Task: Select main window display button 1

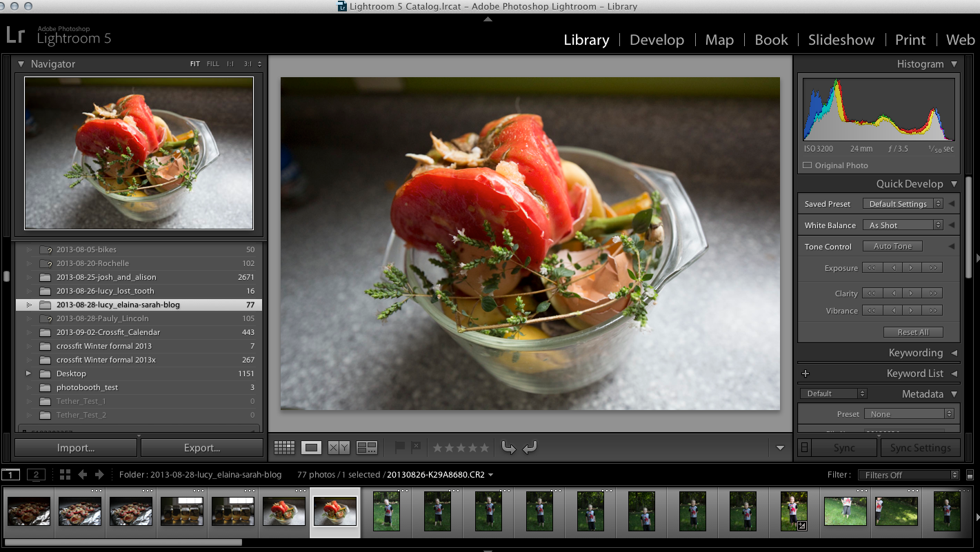Action: pyautogui.click(x=10, y=474)
